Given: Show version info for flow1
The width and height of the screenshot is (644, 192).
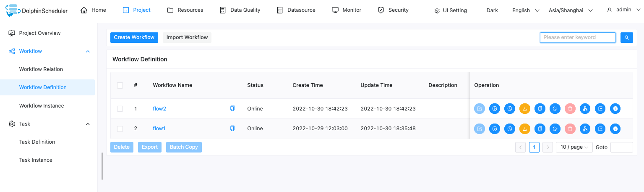Looking at the screenshot, I should (615, 129).
